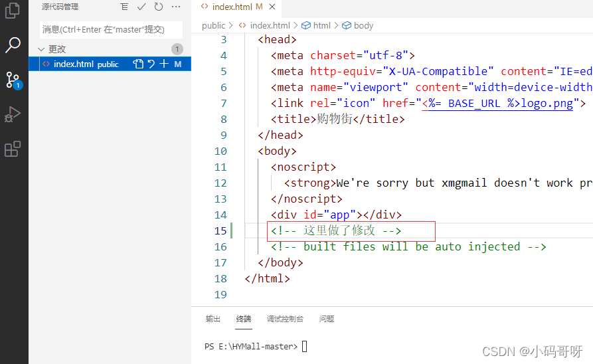The width and height of the screenshot is (593, 364).
Task: Close the index.html editor tab
Action: pyautogui.click(x=272, y=7)
